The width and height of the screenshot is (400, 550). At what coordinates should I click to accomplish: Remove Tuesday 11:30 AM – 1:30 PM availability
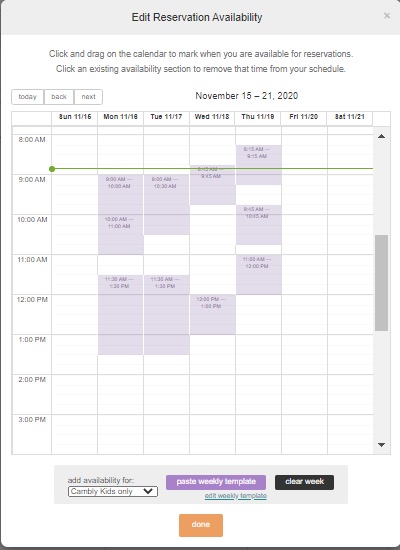click(166, 315)
